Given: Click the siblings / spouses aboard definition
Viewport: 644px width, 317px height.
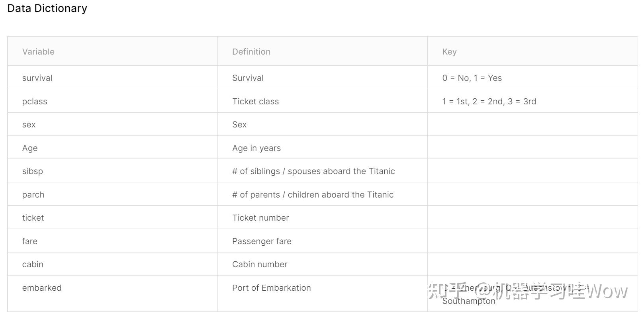Looking at the screenshot, I should 313,171.
